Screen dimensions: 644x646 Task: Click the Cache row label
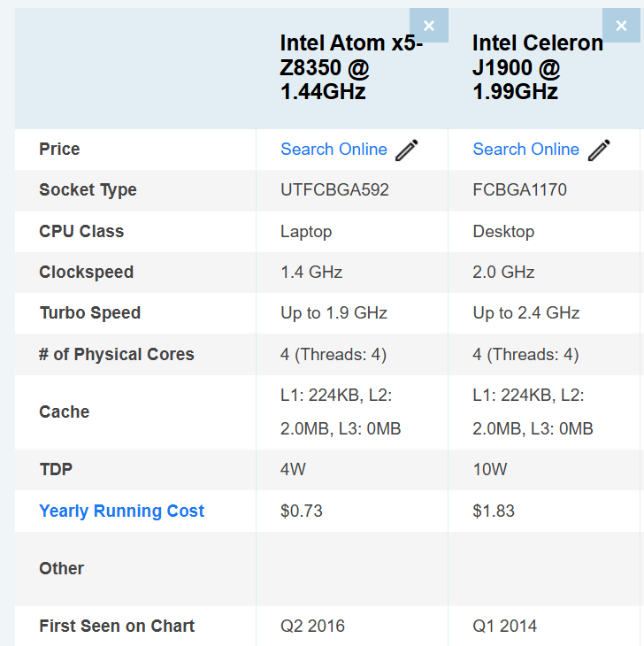pos(64,412)
